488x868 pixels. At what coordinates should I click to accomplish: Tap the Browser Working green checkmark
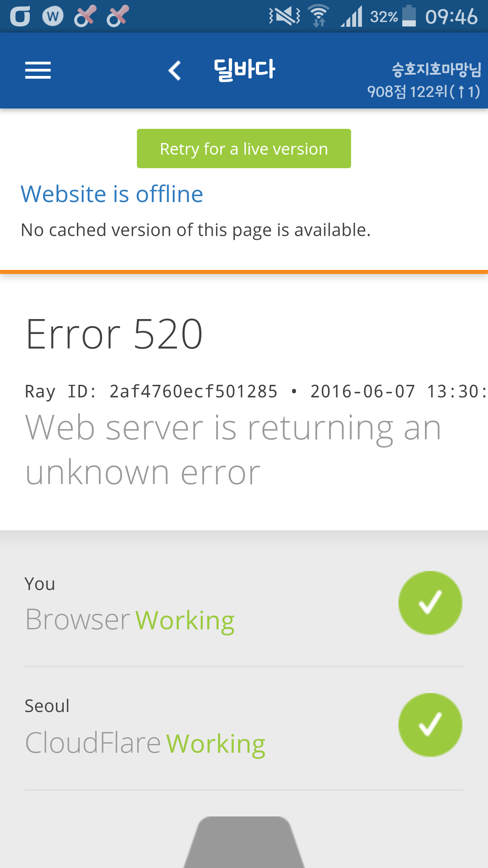tap(430, 603)
